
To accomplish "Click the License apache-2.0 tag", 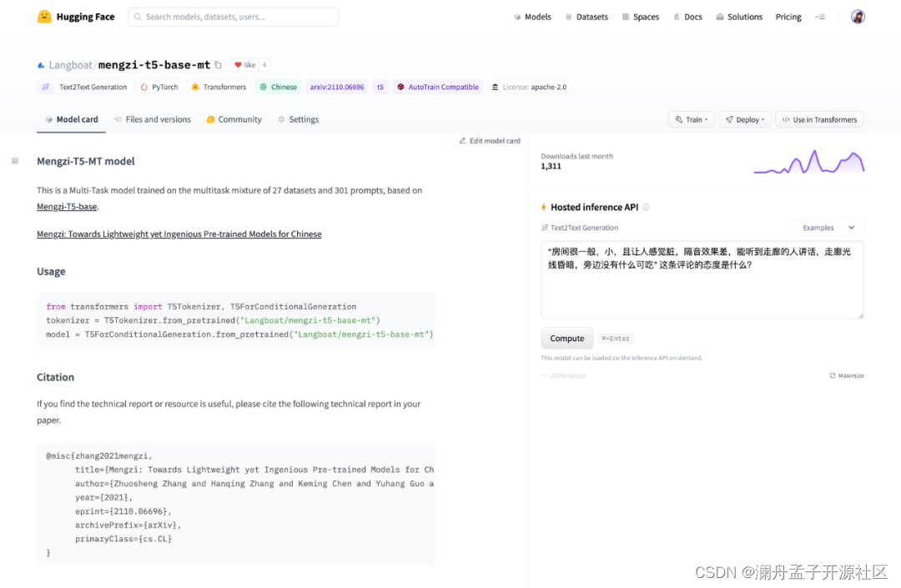I will (x=529, y=88).
